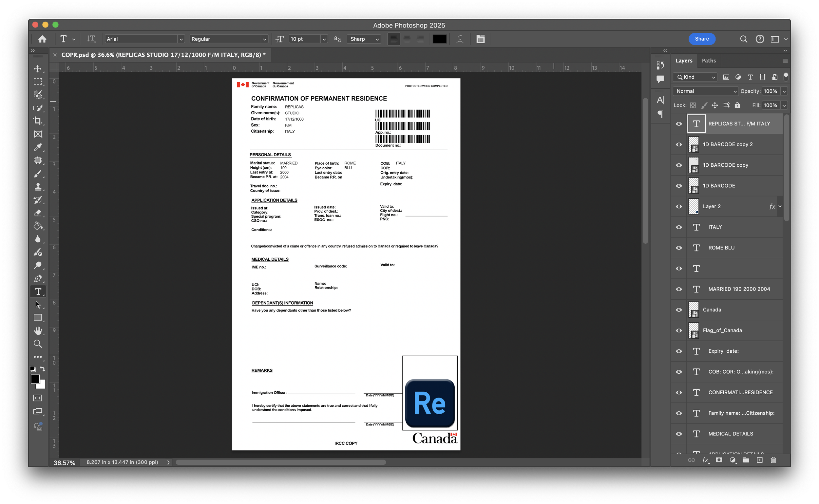The image size is (819, 504).
Task: Hide the ROME BLU text layer
Action: pos(678,248)
